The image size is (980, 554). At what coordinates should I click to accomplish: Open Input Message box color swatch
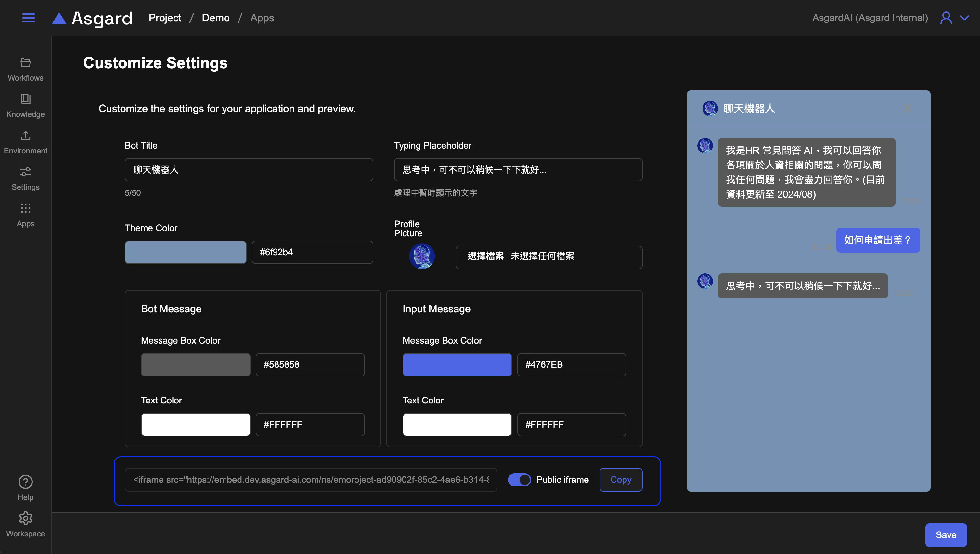click(x=457, y=364)
